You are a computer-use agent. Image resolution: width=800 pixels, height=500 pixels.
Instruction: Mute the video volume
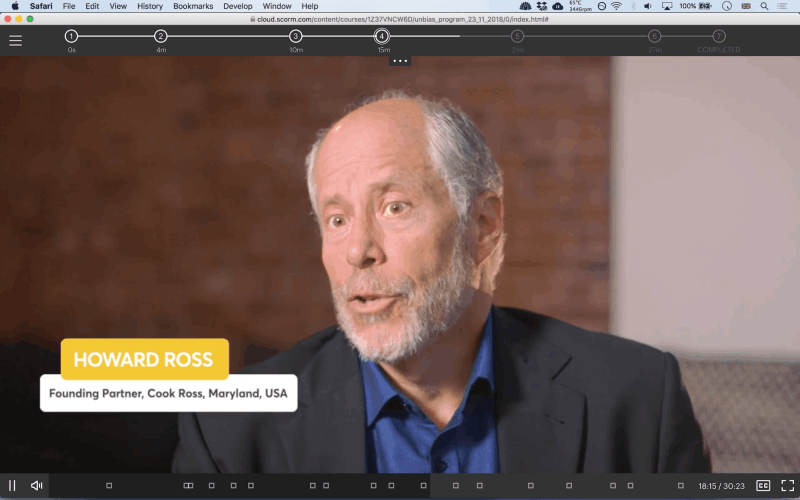[x=36, y=486]
